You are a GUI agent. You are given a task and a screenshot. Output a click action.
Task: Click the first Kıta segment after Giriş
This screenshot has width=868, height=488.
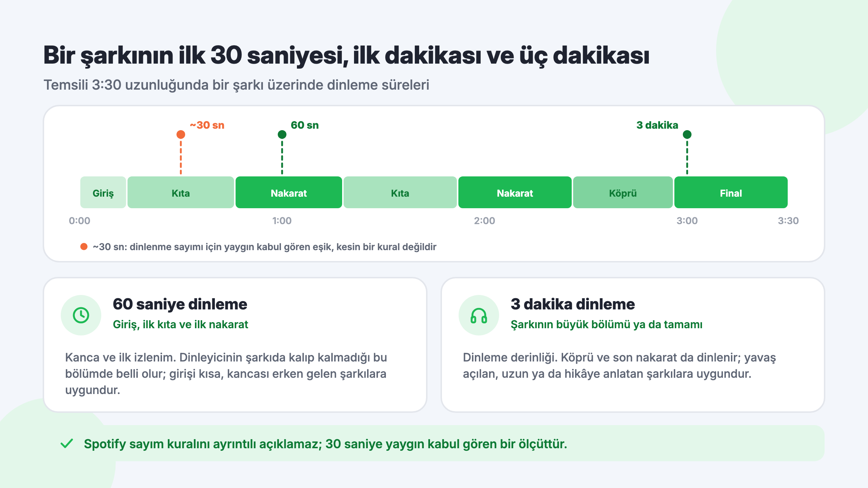pyautogui.click(x=181, y=192)
